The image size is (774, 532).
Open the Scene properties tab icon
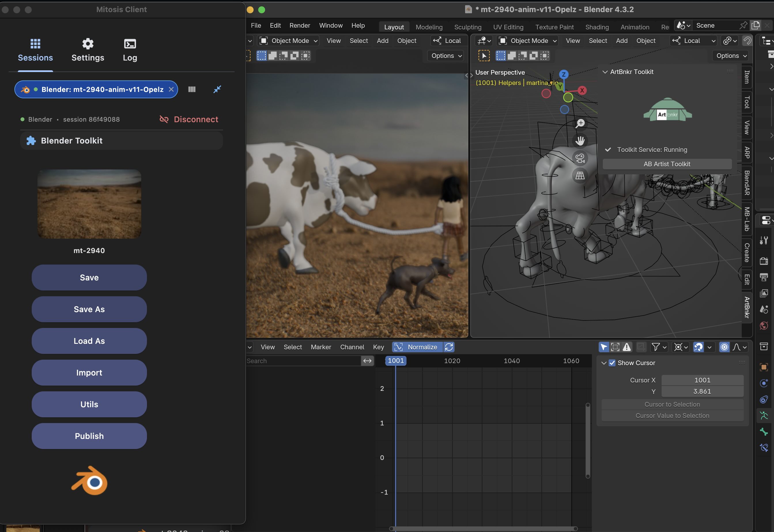(764, 309)
